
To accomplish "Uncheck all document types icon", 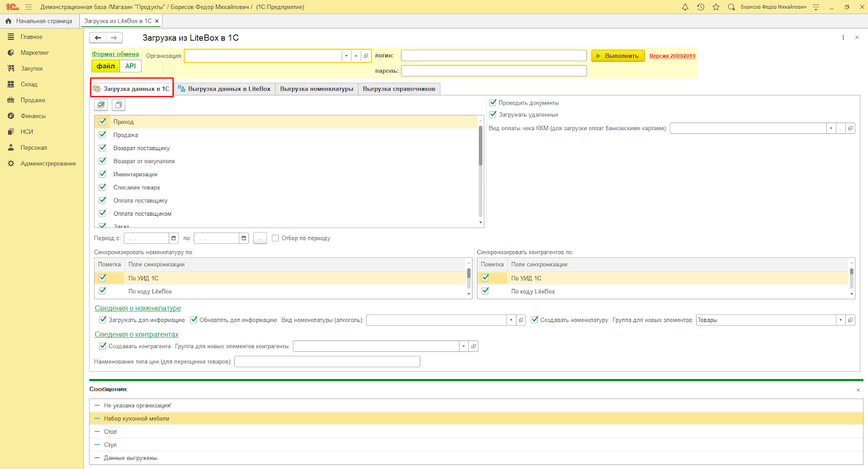I will pyautogui.click(x=119, y=105).
